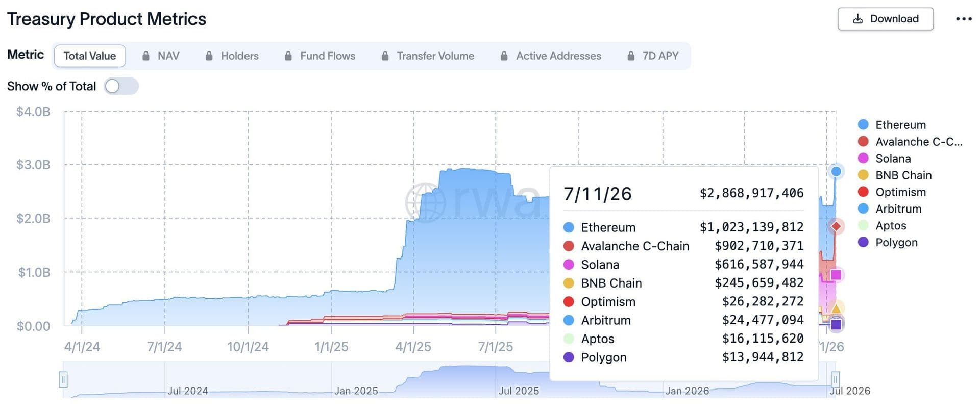Toggle Optimism series in the chart legend
This screenshot has height=415, width=980.
coord(892,192)
